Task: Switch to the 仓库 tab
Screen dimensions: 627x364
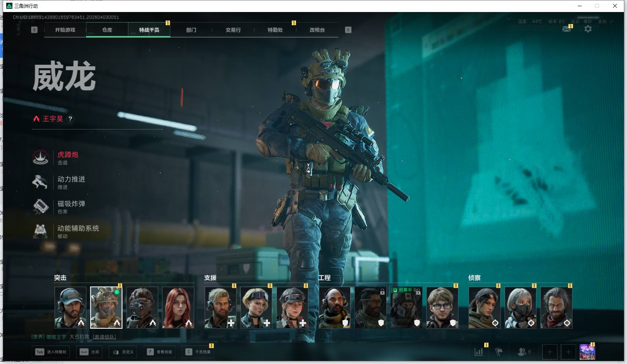Action: 107,30
